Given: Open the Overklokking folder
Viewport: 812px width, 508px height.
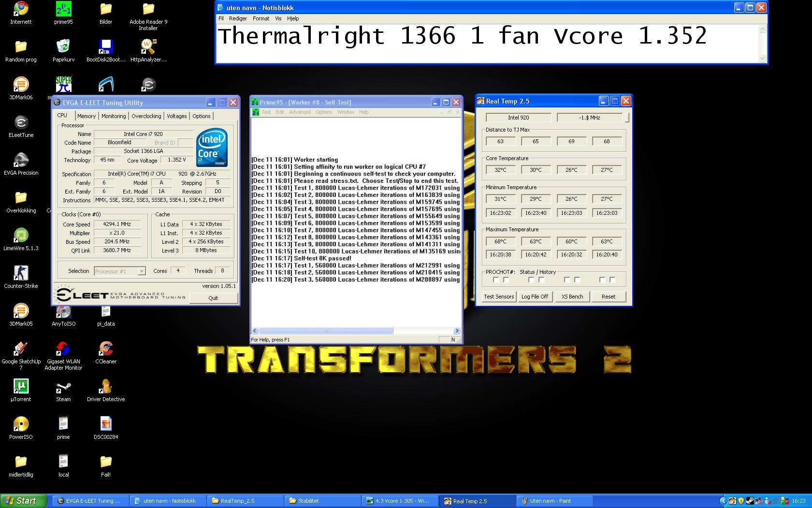Looking at the screenshot, I should click(21, 202).
